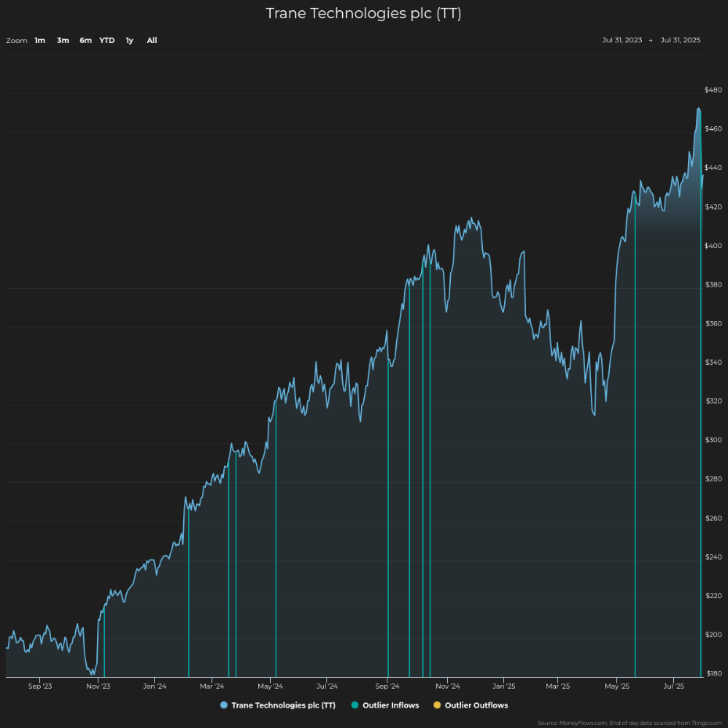
Task: Click the $240 price axis label
Action: (x=713, y=557)
